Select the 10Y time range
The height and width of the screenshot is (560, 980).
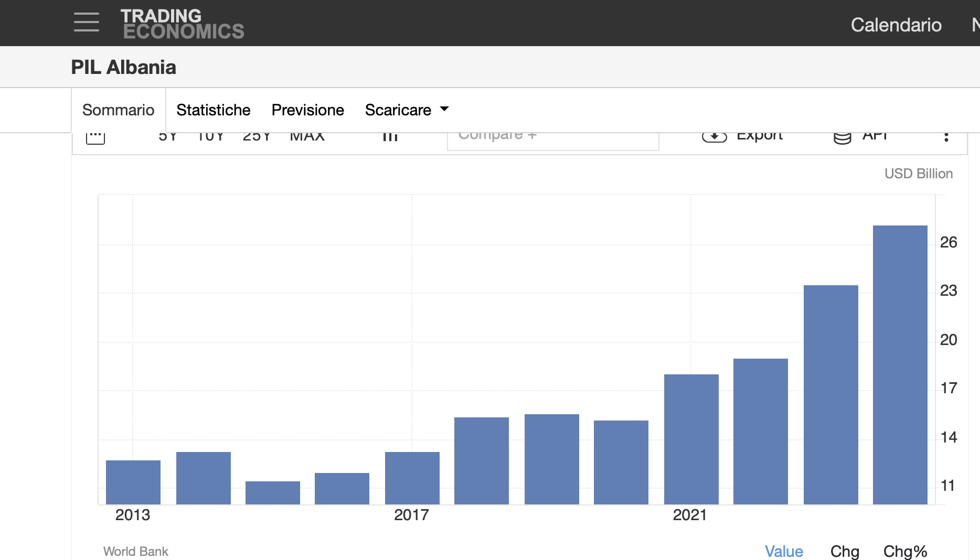tap(210, 137)
